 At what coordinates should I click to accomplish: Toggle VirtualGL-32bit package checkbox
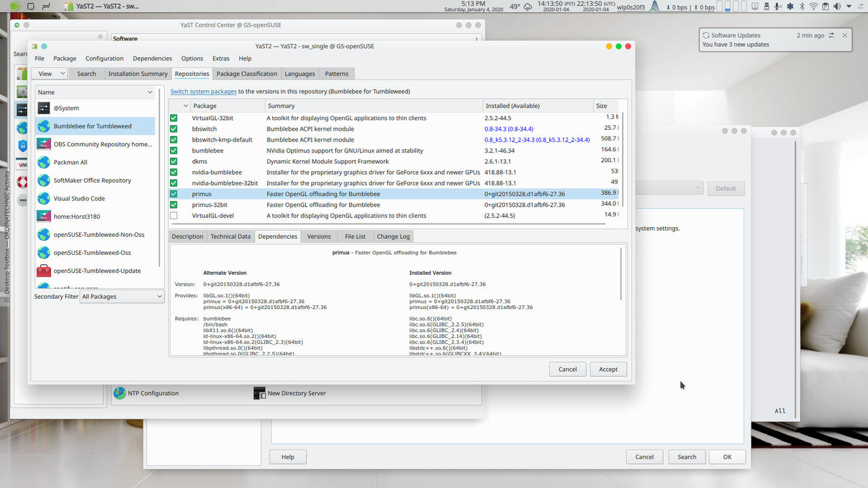point(174,118)
